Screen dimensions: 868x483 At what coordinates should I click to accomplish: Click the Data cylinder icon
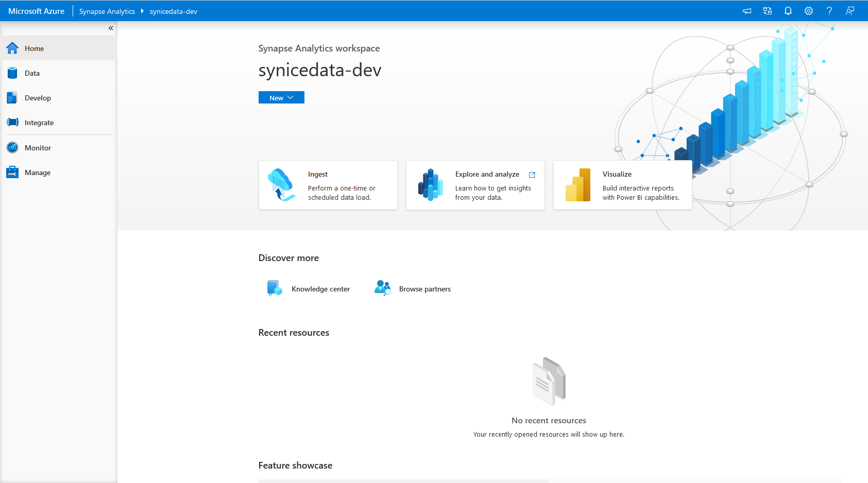point(12,73)
